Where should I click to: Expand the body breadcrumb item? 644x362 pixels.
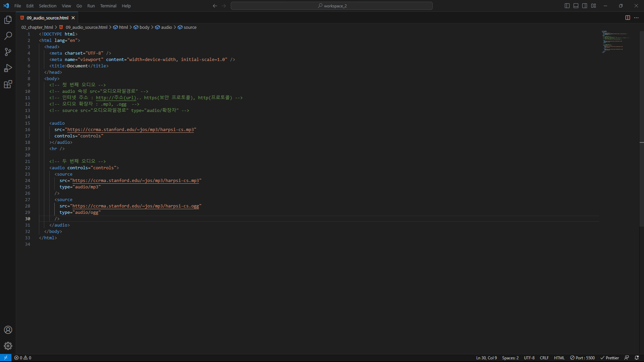point(145,27)
